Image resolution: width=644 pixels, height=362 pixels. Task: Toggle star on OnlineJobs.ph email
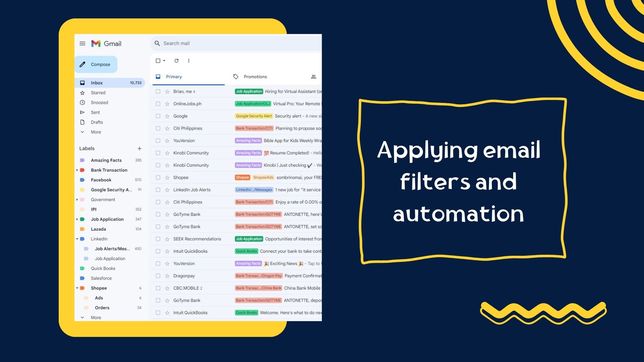point(167,104)
